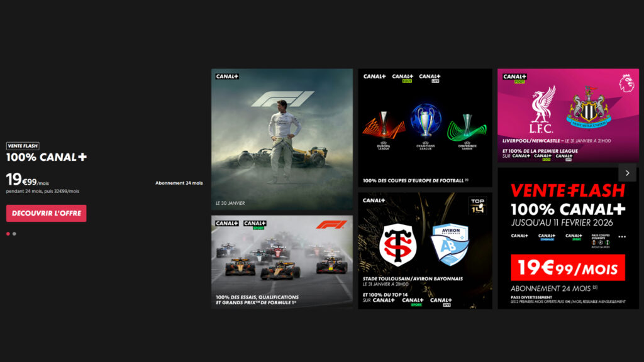Image resolution: width=644 pixels, height=362 pixels.
Task: Select the Champions League trophy logo
Action: point(426,121)
